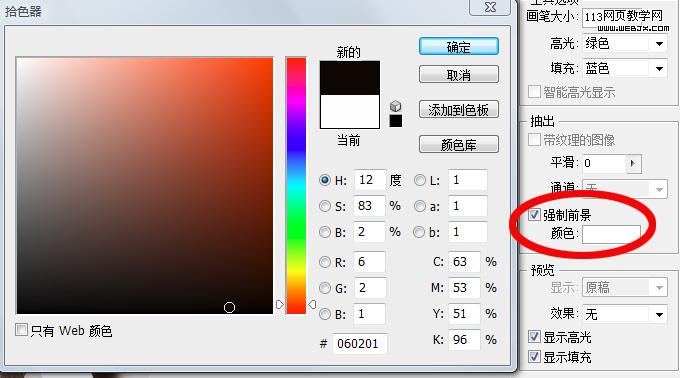The image size is (680, 378).
Task: Click the S saturation percent field
Action: pyautogui.click(x=369, y=206)
